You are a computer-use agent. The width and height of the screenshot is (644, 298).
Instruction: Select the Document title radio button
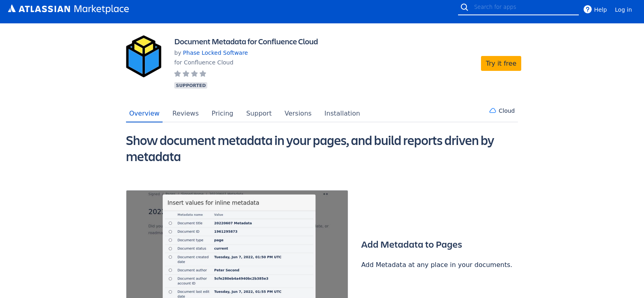click(170, 223)
